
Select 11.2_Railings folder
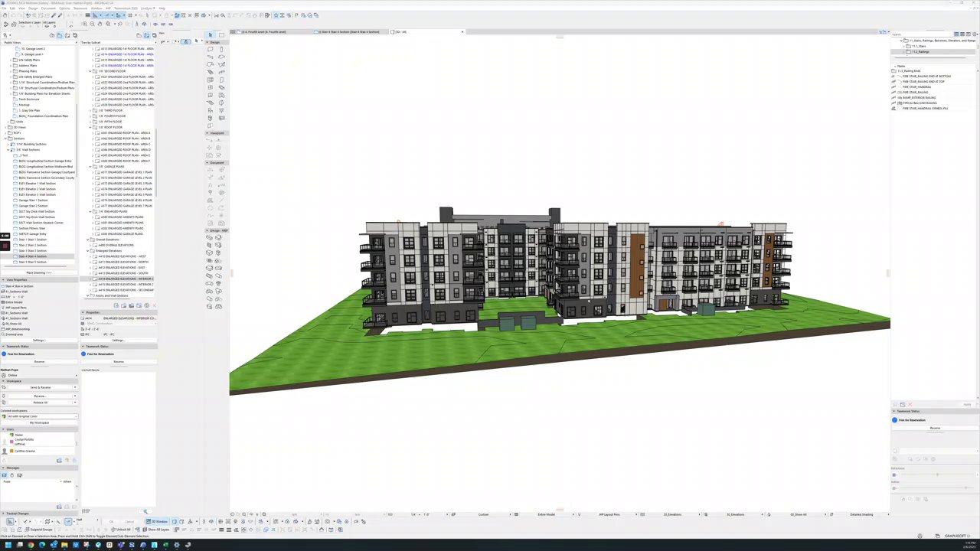tap(920, 52)
